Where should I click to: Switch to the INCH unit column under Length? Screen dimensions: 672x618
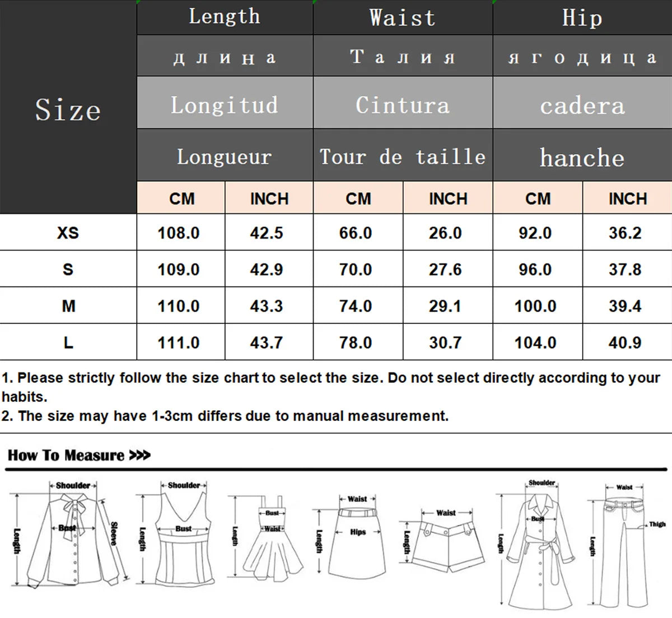pos(268,198)
